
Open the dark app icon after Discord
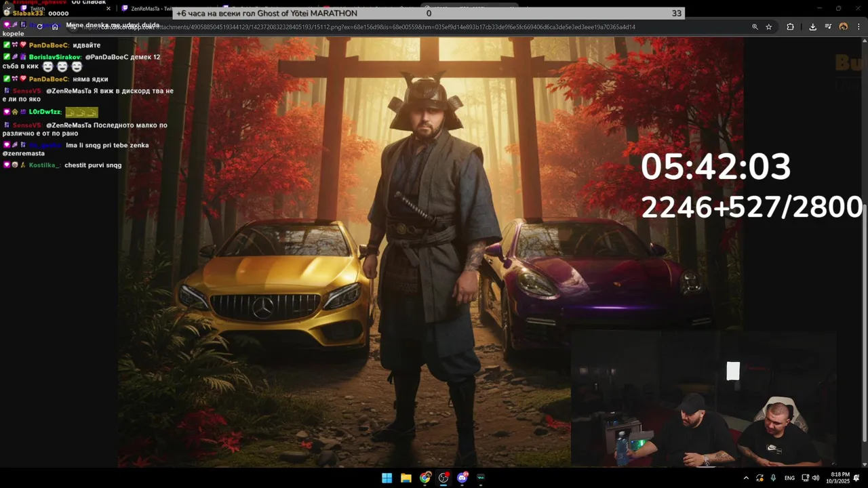[x=481, y=478]
